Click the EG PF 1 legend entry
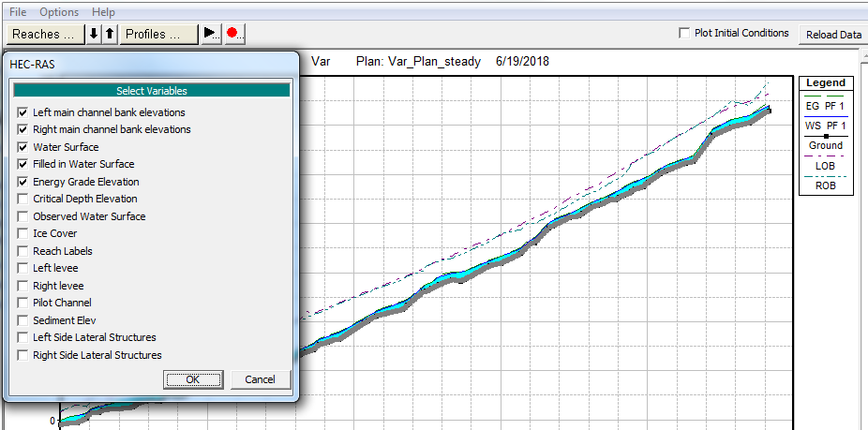The height and width of the screenshot is (430, 868). click(826, 106)
